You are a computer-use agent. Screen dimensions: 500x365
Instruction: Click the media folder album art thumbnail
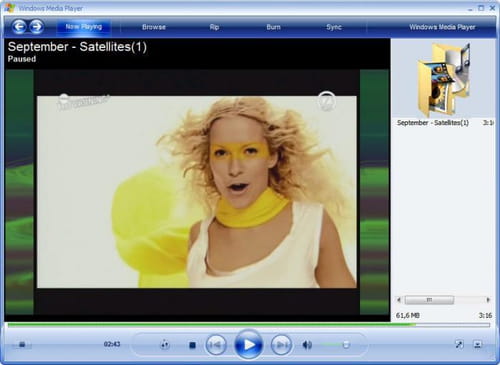tap(444, 78)
